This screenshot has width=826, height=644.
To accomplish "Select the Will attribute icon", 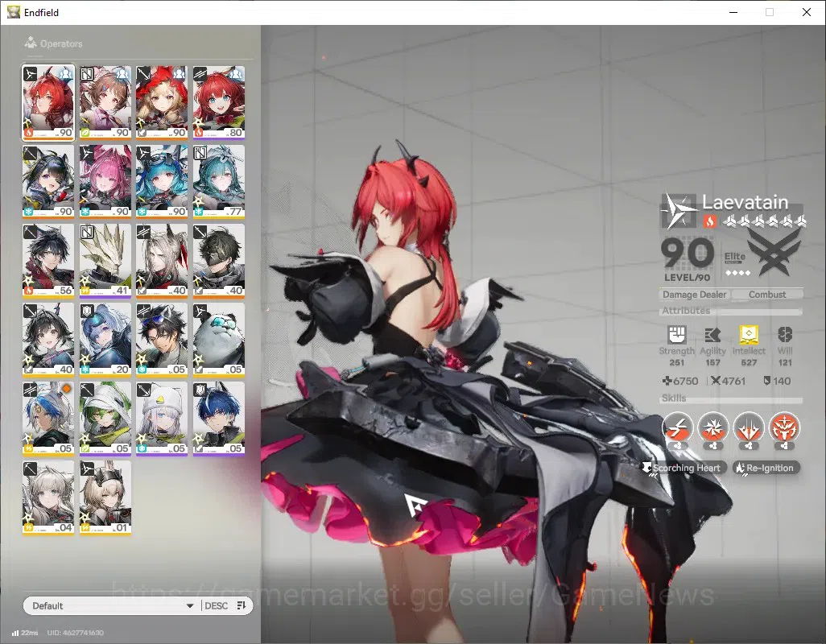I will tap(785, 335).
